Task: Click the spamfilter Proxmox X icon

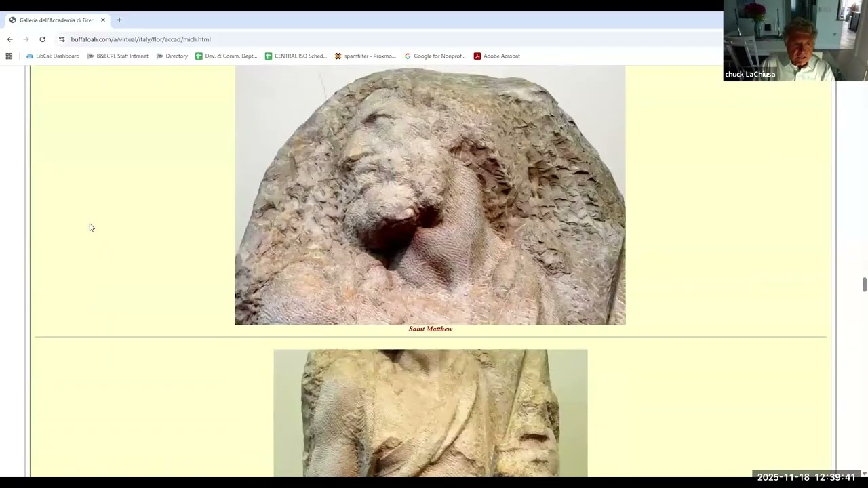Action: tap(338, 56)
